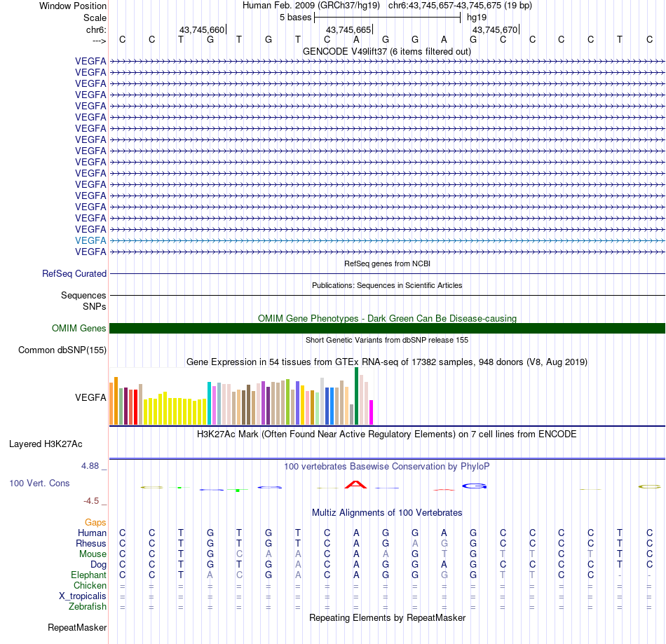Viewport: 666px width, 644px height.
Task: Select the X_tropicalis alignment row label
Action: point(83,596)
